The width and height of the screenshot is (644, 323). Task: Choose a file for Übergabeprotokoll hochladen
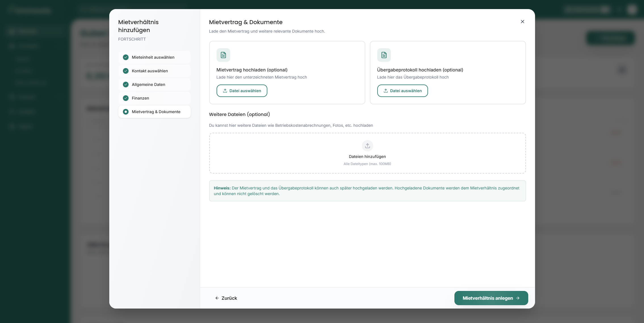pos(402,91)
